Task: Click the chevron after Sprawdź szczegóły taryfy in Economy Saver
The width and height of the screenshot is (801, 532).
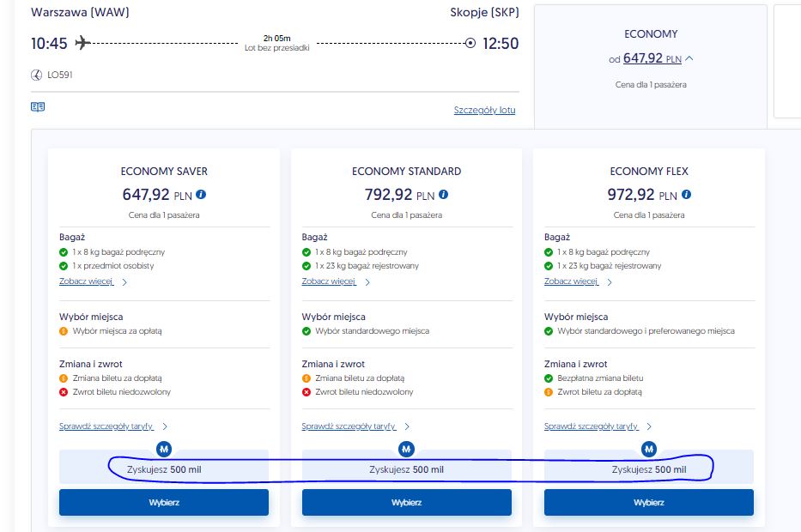Action: [x=165, y=426]
